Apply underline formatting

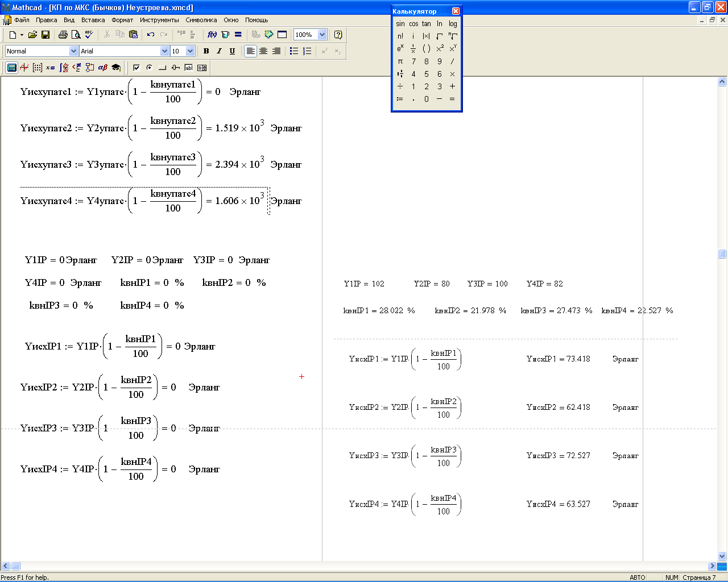pos(232,51)
